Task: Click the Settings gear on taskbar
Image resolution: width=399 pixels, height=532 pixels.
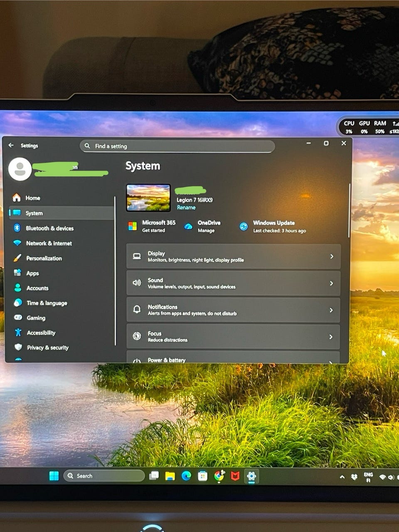Action: click(x=251, y=476)
